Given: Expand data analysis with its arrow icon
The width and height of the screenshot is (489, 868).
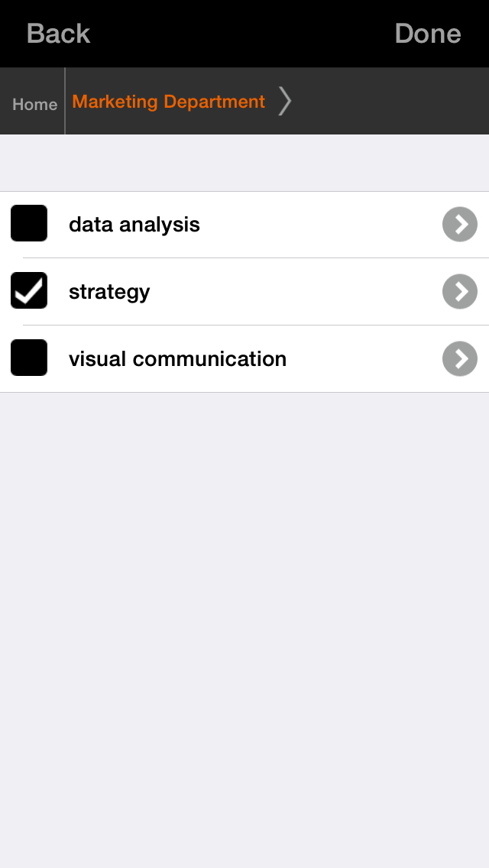Looking at the screenshot, I should pos(459,225).
